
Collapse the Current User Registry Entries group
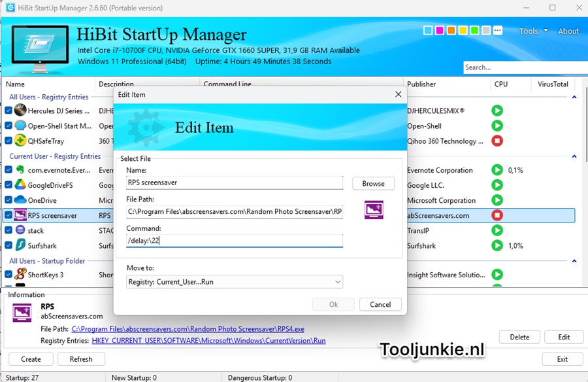(x=574, y=156)
